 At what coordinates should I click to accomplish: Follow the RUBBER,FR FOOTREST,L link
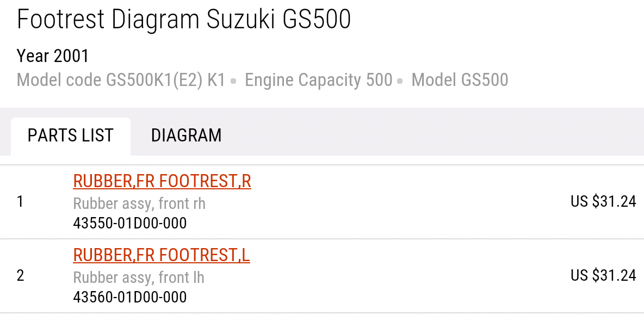[162, 255]
